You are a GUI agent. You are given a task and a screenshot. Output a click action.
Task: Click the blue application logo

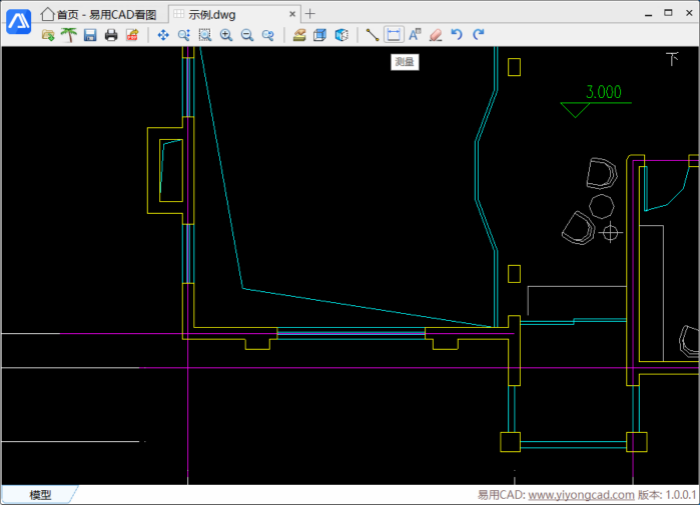[x=19, y=21]
